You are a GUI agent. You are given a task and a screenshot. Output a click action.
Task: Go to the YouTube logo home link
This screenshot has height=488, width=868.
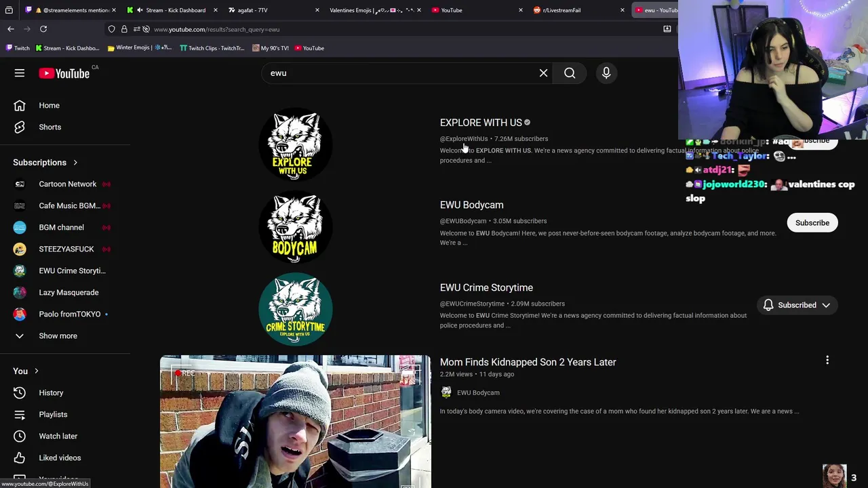(64, 73)
